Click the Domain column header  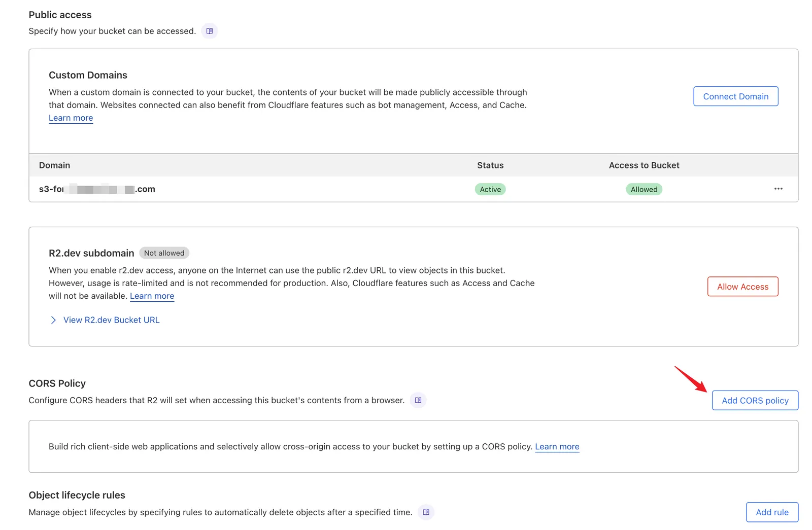coord(54,165)
